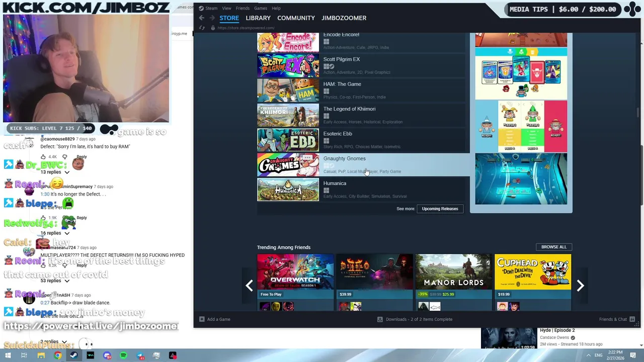
Task: Open the Games menu
Action: pos(261,8)
